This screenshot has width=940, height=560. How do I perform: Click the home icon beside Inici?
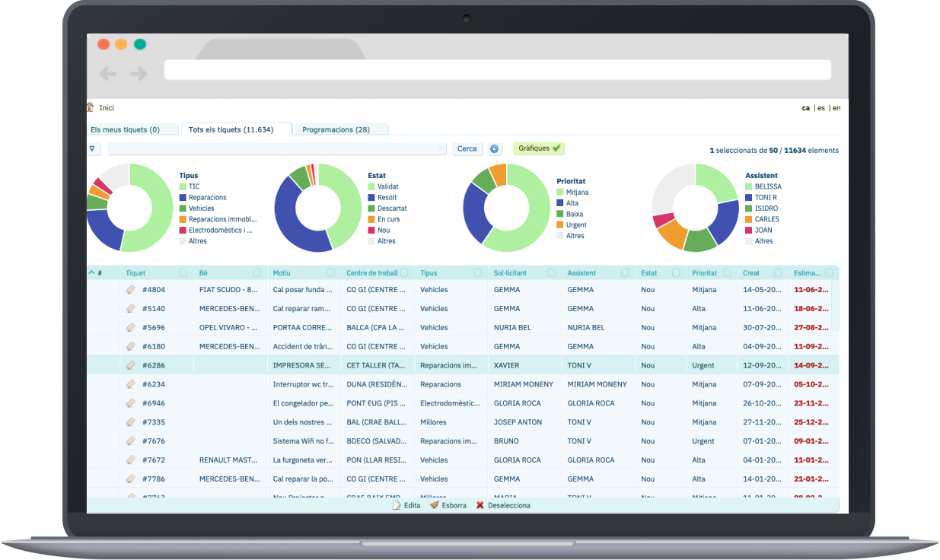pyautogui.click(x=90, y=107)
